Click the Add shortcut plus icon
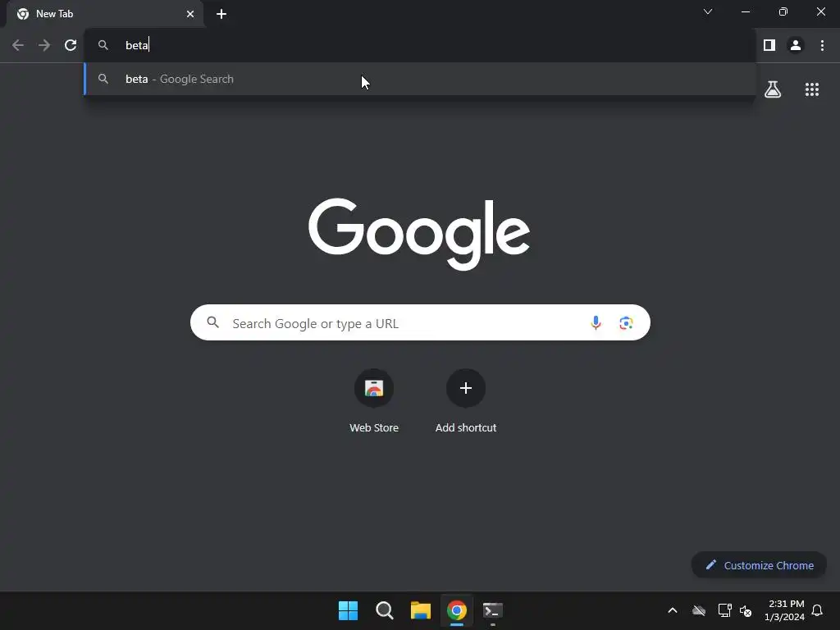The image size is (840, 630). coord(466,388)
